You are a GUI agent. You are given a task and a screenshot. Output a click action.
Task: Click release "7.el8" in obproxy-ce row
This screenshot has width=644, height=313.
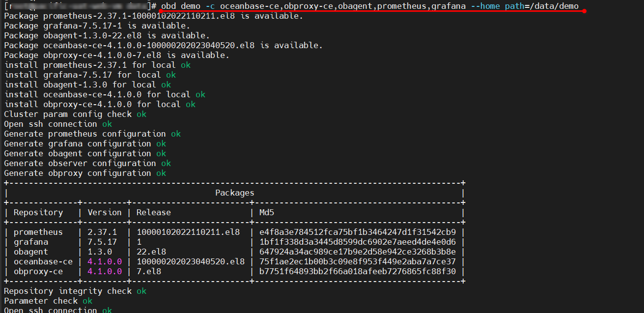149,271
